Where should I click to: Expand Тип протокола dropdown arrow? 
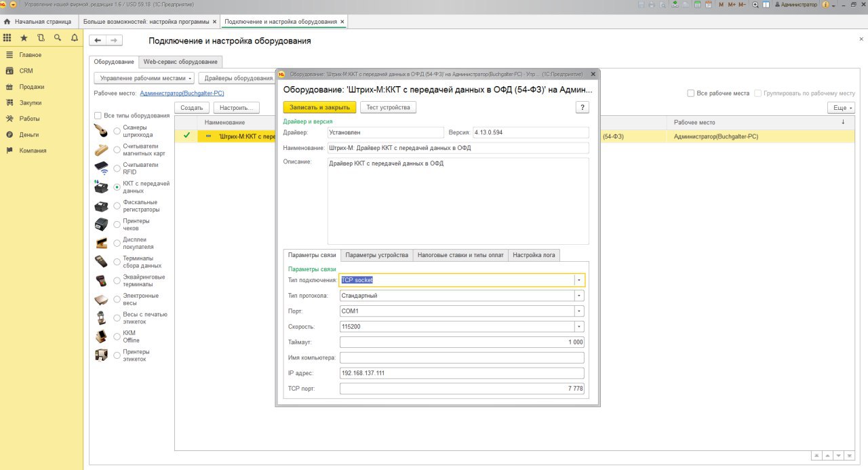[x=579, y=296]
